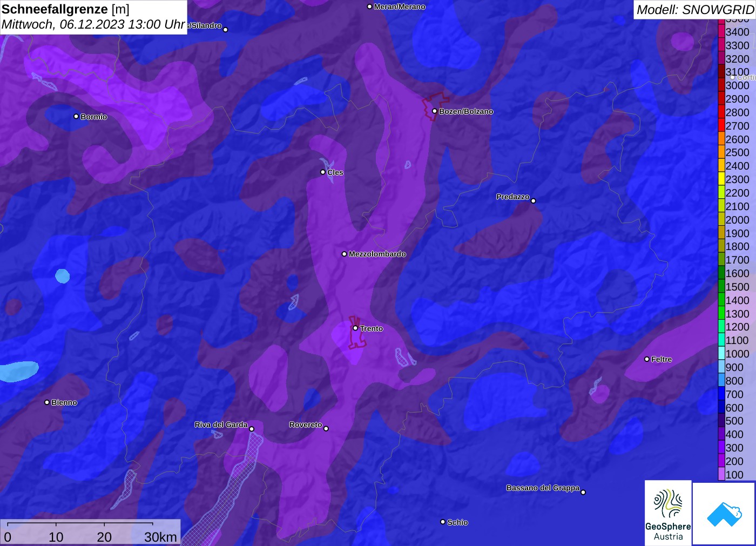Image resolution: width=756 pixels, height=546 pixels.
Task: Click the Cles map label
Action: tap(335, 173)
